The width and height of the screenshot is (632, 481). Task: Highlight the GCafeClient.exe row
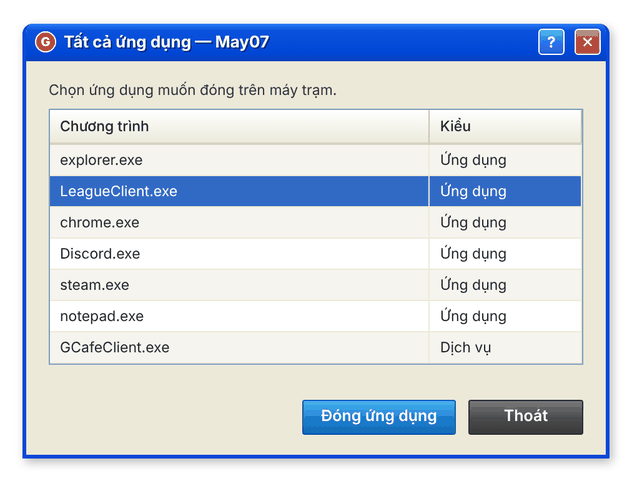coord(316,348)
